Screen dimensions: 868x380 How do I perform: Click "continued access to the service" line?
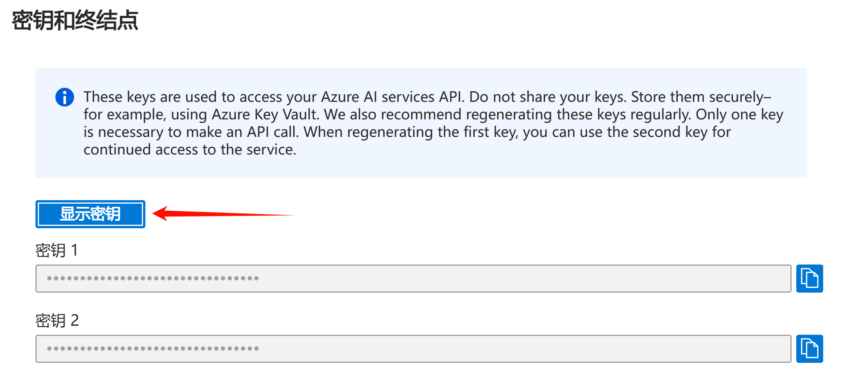click(x=190, y=150)
